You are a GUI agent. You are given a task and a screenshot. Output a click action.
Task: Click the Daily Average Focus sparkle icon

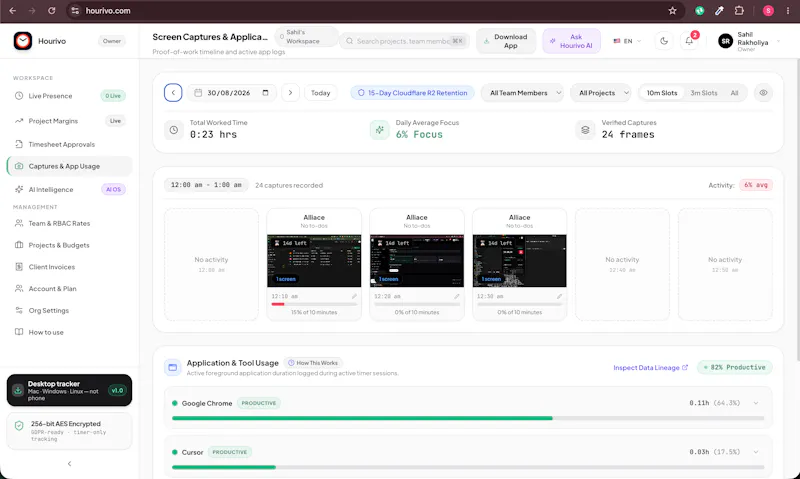click(x=380, y=130)
